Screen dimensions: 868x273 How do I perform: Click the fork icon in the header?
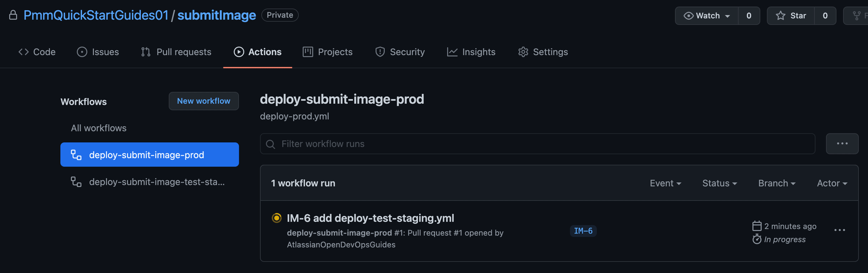click(857, 16)
